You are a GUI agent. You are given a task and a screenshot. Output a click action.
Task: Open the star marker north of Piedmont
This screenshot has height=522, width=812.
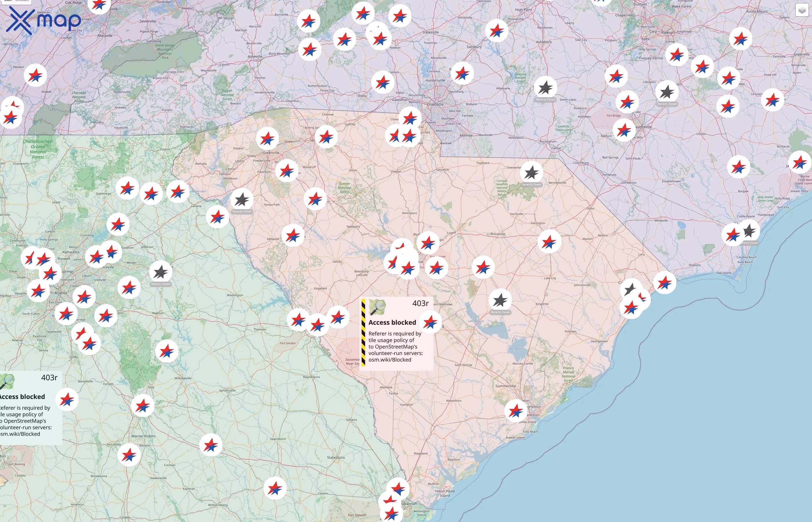point(287,171)
